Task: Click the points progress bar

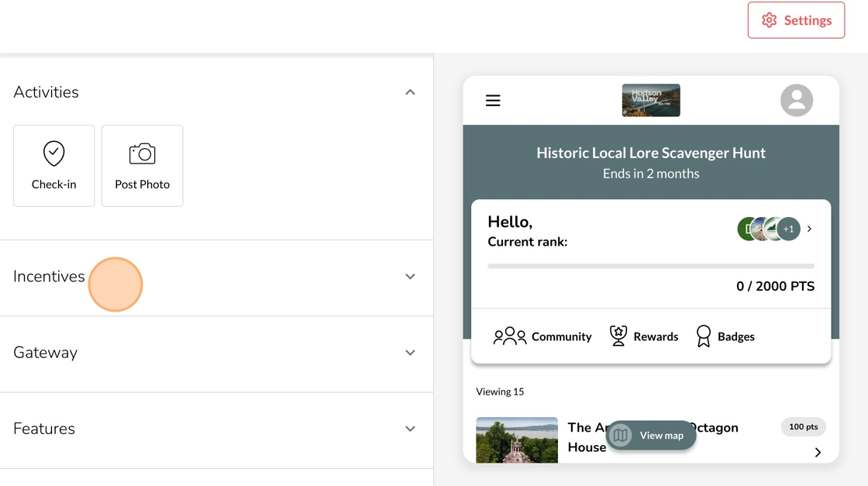Action: pos(651,266)
